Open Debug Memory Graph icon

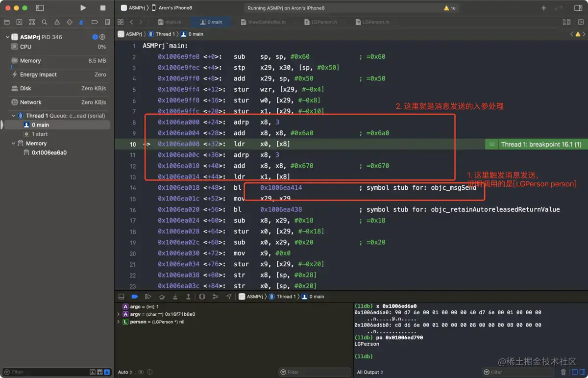point(215,297)
